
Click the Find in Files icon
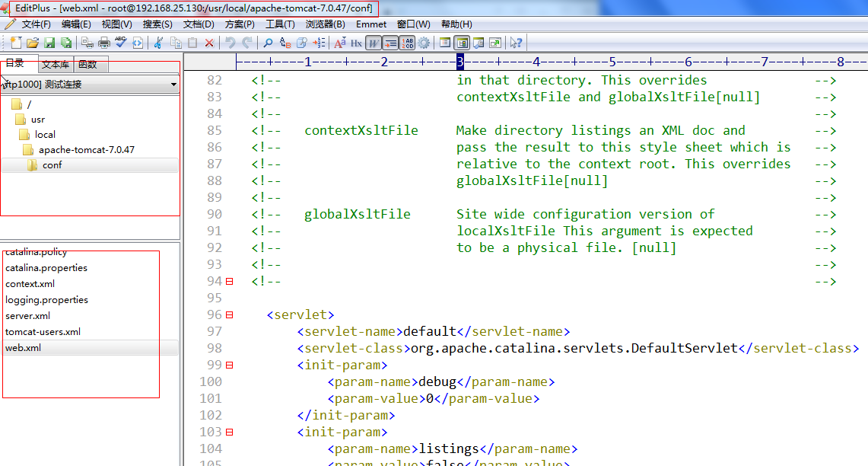tap(302, 43)
